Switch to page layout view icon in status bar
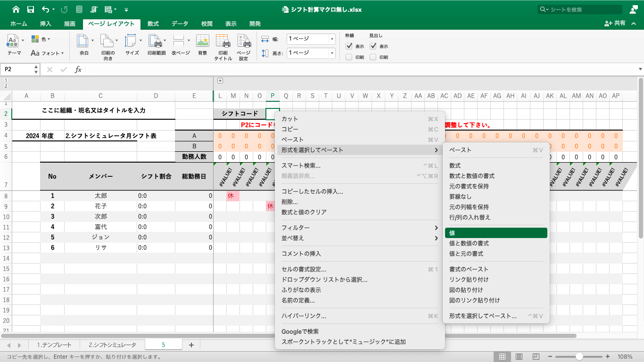The image size is (644, 362). [519, 357]
